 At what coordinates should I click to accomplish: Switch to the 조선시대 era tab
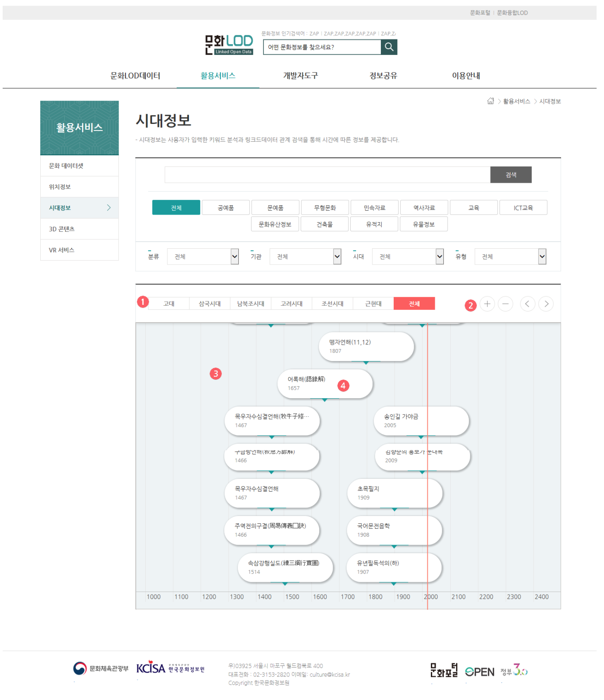click(333, 304)
